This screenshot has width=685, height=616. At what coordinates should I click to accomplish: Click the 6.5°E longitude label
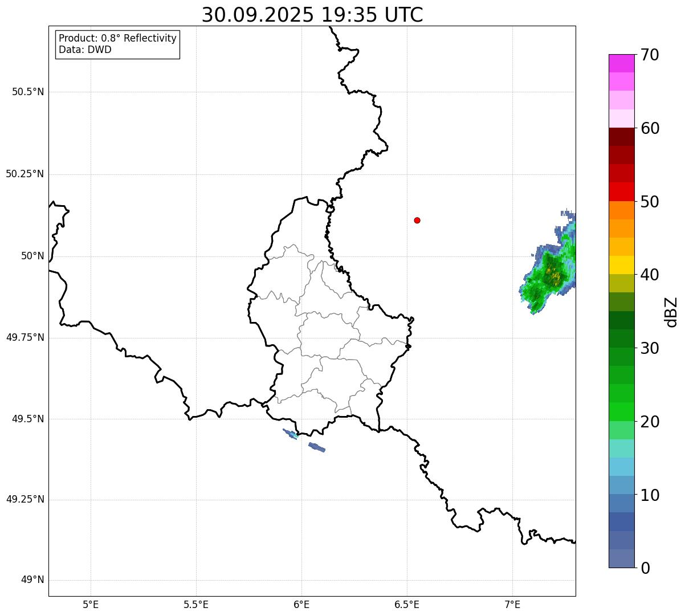pos(407,604)
